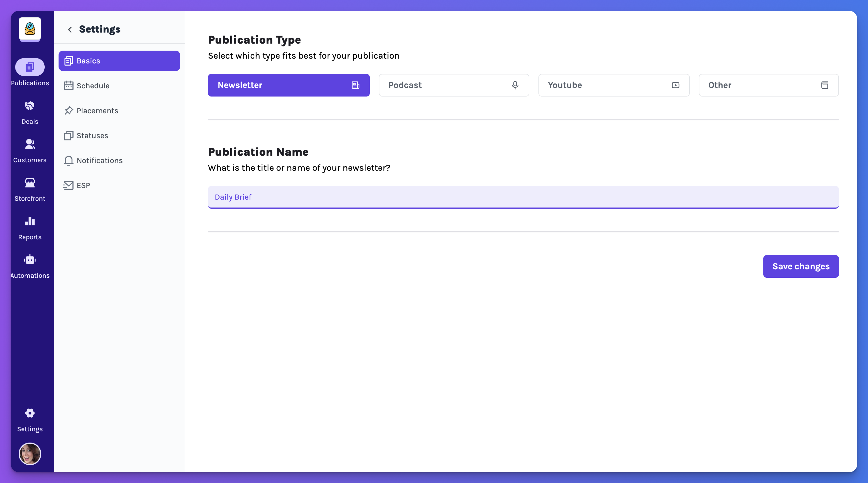Select Other publication type

[769, 85]
